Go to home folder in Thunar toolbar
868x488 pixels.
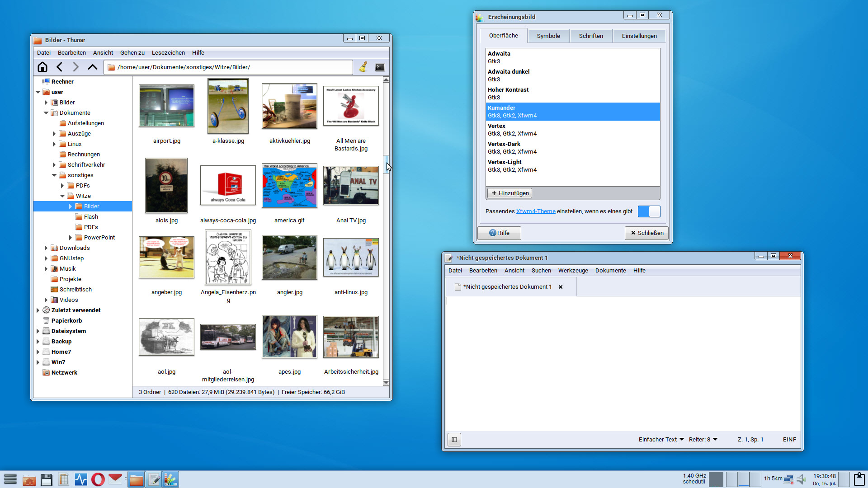click(42, 67)
